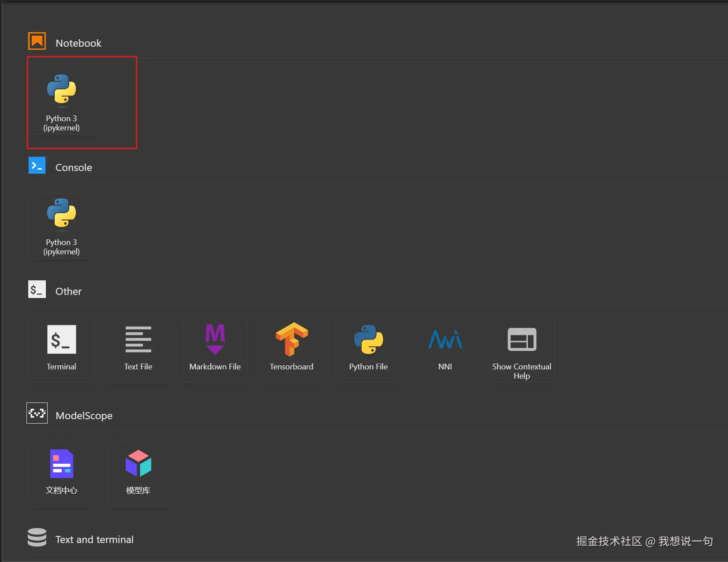Viewport: 728px width, 562px height.
Task: Click the orange bookmark icon beside Notebook heading
Action: click(37, 41)
